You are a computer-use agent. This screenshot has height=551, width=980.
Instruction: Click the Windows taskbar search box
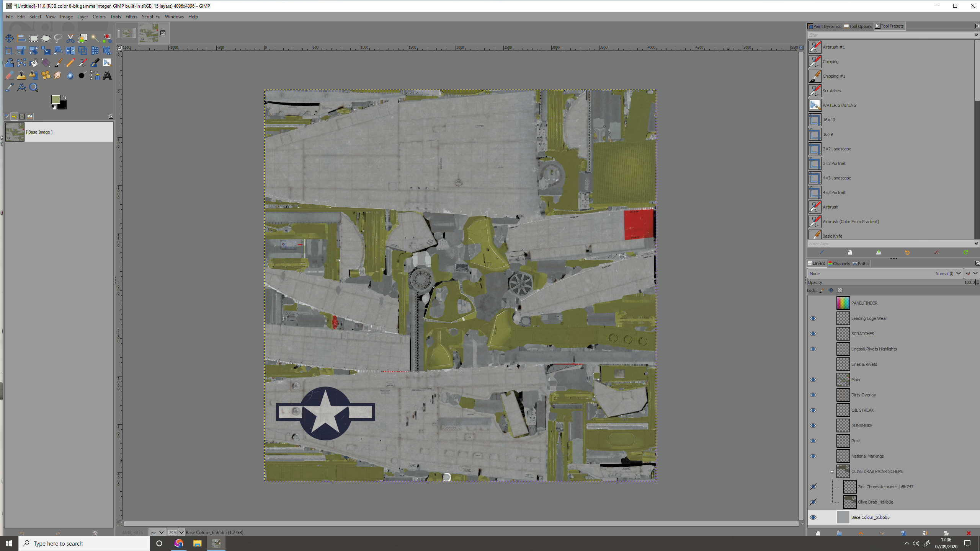[x=84, y=543]
